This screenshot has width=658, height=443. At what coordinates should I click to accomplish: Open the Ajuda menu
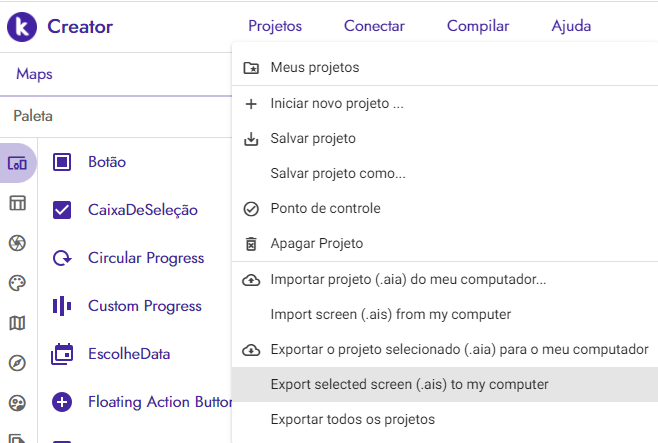(571, 26)
